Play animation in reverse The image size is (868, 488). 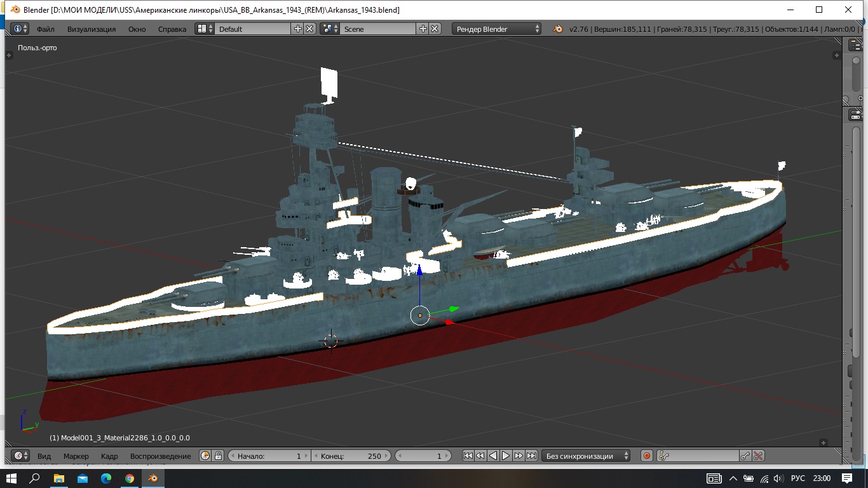tap(493, 456)
